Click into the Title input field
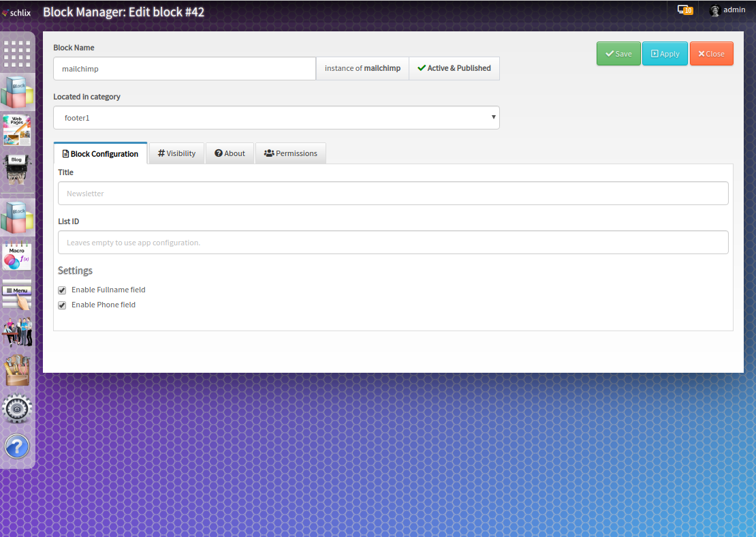The width and height of the screenshot is (756, 537). (x=393, y=194)
